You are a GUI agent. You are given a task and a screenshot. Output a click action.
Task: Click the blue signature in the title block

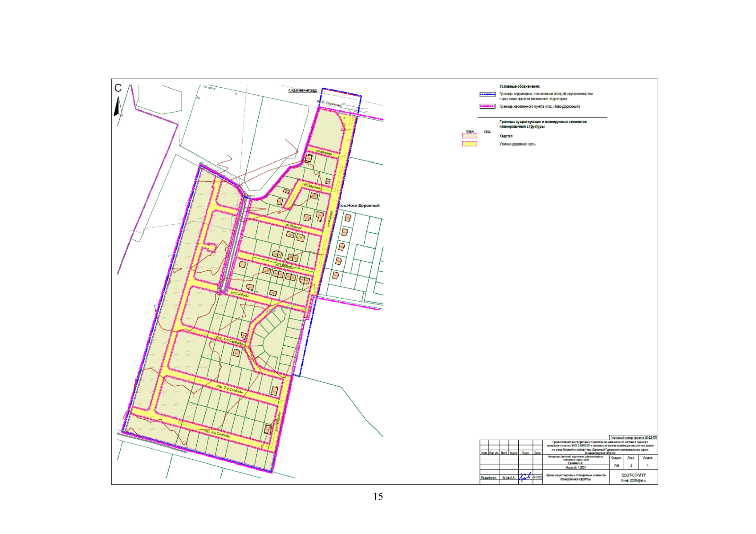coord(526,477)
